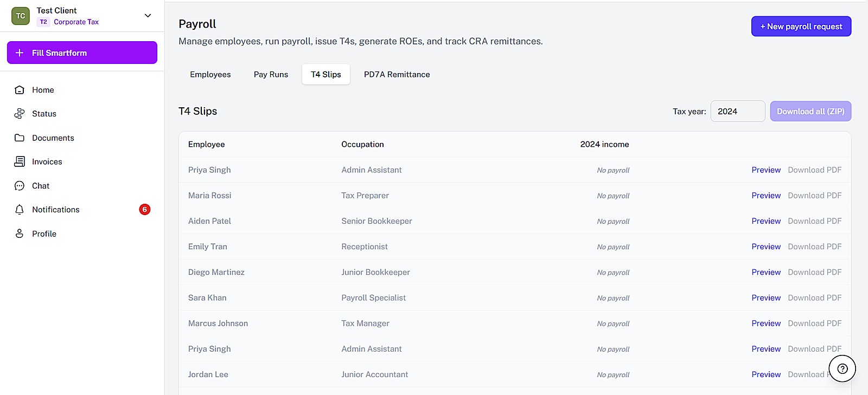868x395 pixels.
Task: Click the help question mark icon
Action: (x=842, y=368)
